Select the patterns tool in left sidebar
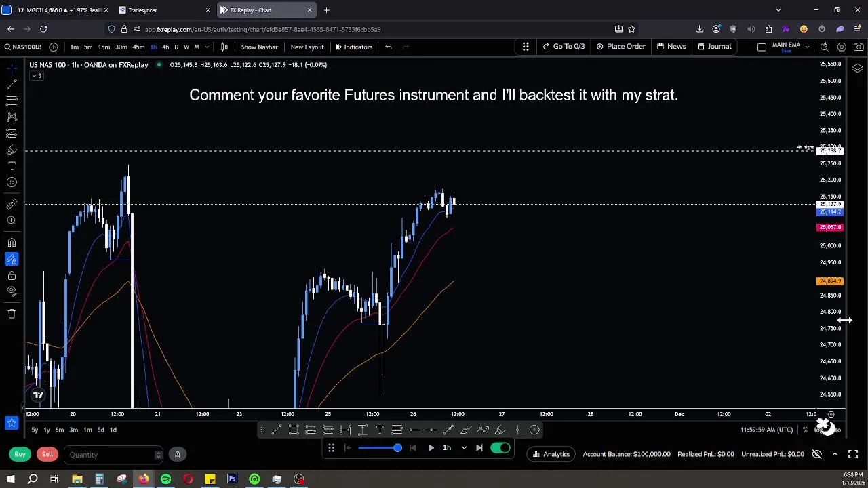The image size is (868, 488). pos(12,117)
